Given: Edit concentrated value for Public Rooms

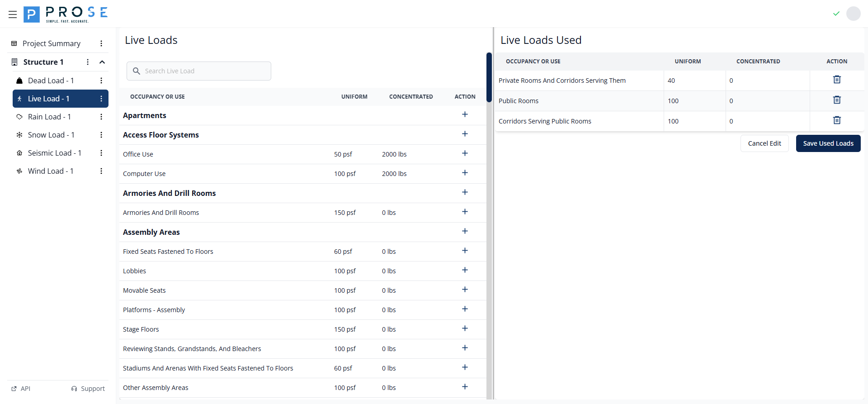Looking at the screenshot, I should click(768, 101).
